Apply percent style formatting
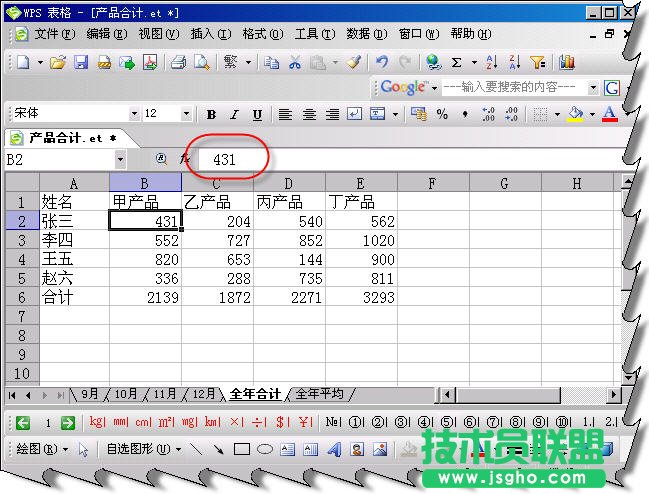This screenshot has height=494, width=649. pyautogui.click(x=442, y=114)
